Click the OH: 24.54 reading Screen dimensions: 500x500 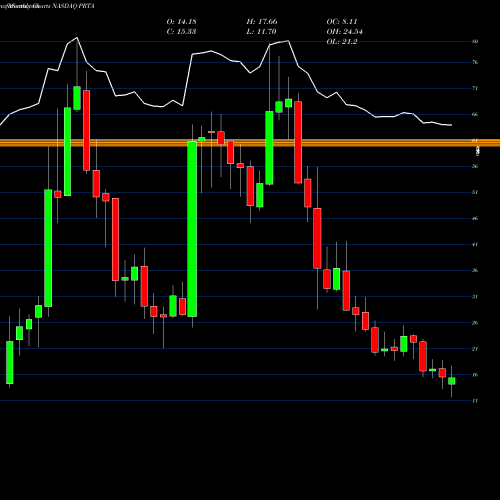(x=344, y=32)
